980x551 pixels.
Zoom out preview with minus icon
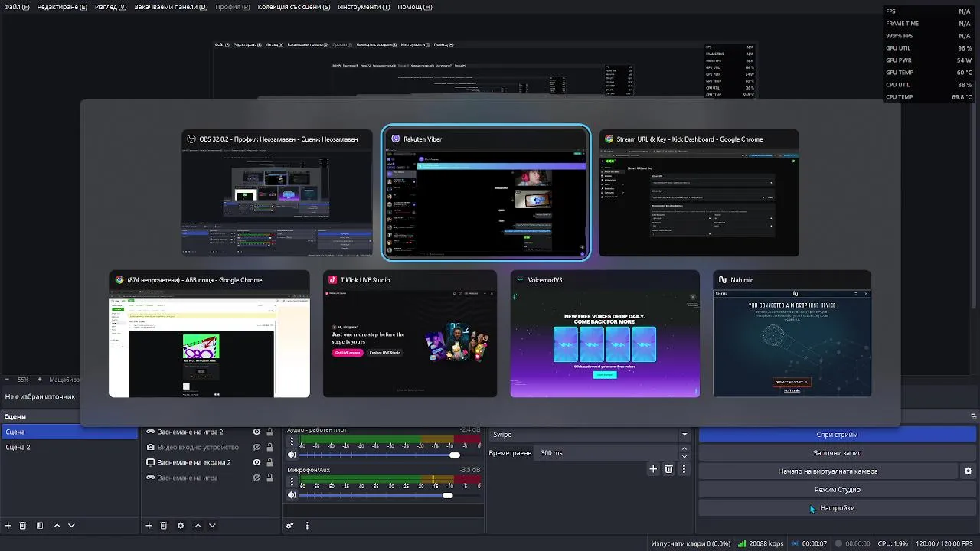pyautogui.click(x=8, y=379)
